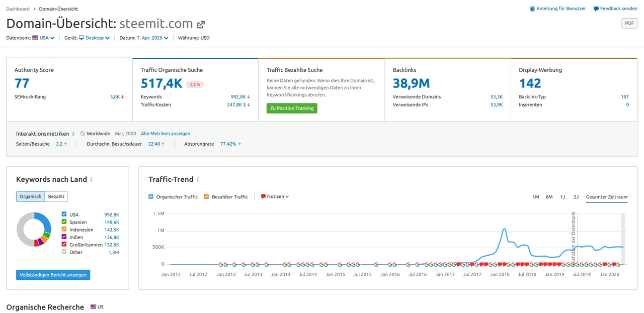The width and height of the screenshot is (644, 313).
Task: Click Spanien keyword count 149,6K
Action: pyautogui.click(x=112, y=222)
